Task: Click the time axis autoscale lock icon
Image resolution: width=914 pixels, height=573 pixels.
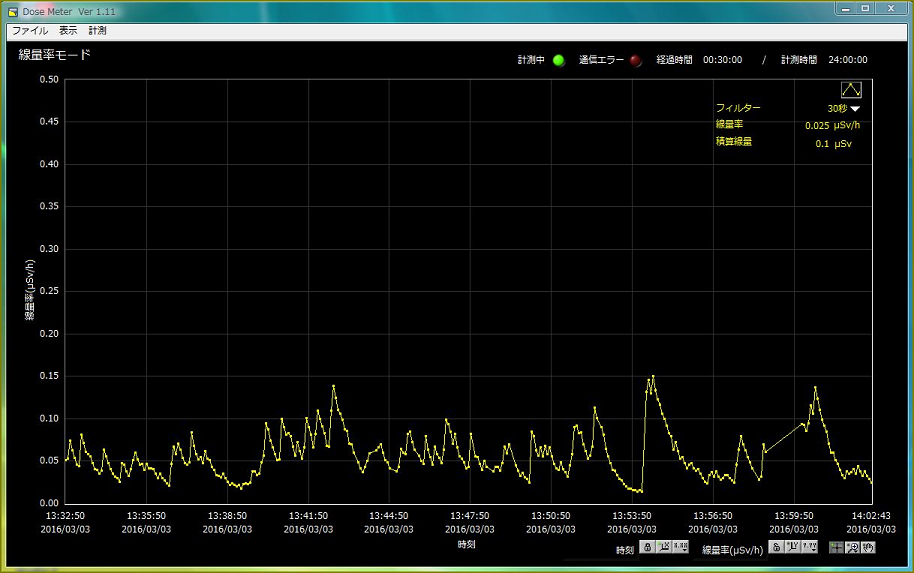Action: click(647, 547)
